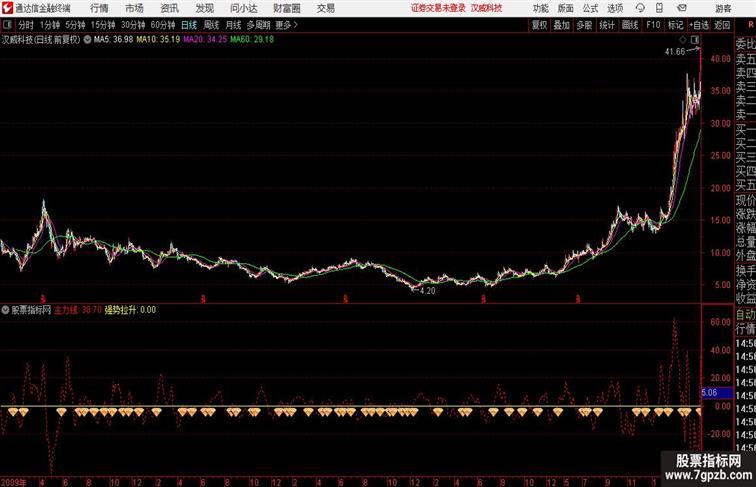Open the 问小达 menu

(x=244, y=8)
